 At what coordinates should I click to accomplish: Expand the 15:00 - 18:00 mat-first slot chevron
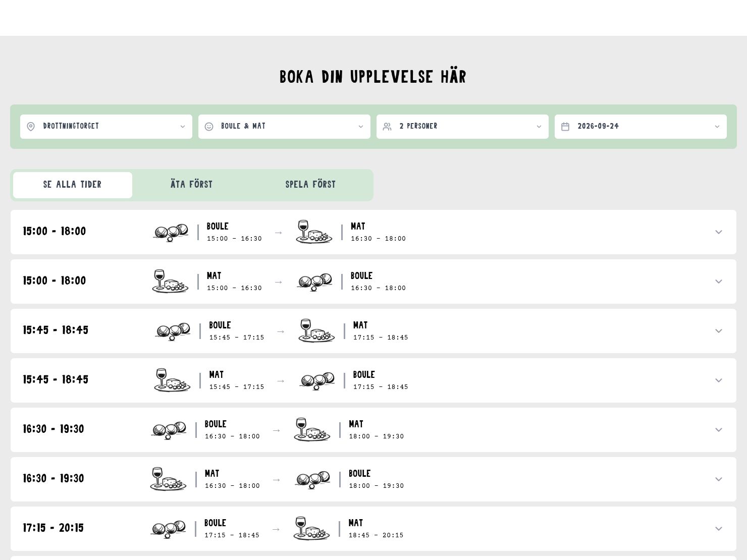coord(719,282)
